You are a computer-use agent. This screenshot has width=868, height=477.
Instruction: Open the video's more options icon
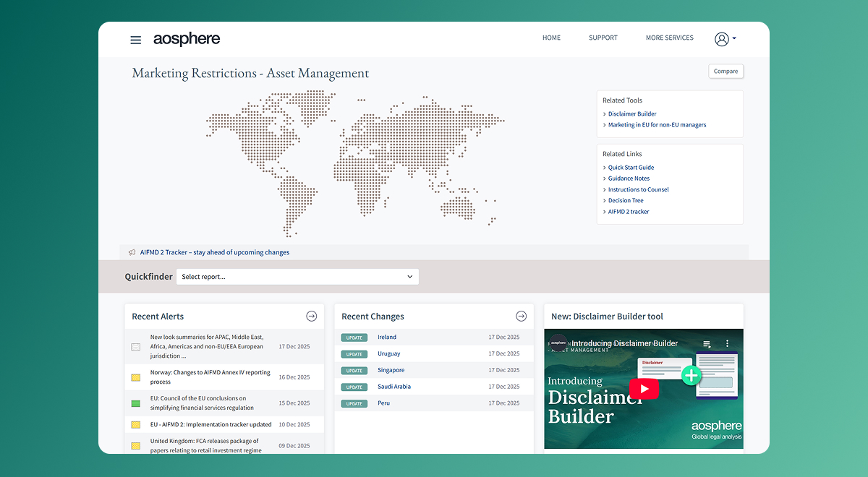[728, 343]
